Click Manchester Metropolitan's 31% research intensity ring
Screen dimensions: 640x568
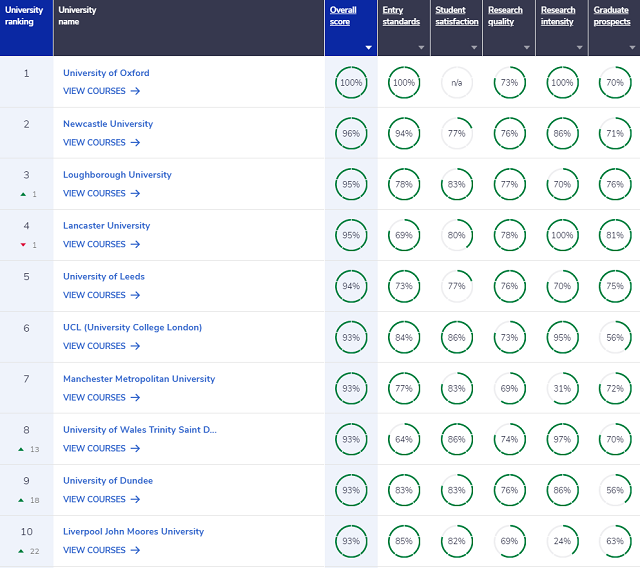tap(562, 388)
